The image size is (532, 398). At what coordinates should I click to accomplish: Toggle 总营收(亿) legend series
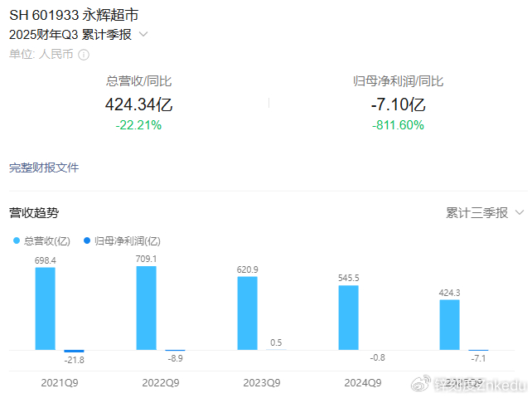coord(41,241)
